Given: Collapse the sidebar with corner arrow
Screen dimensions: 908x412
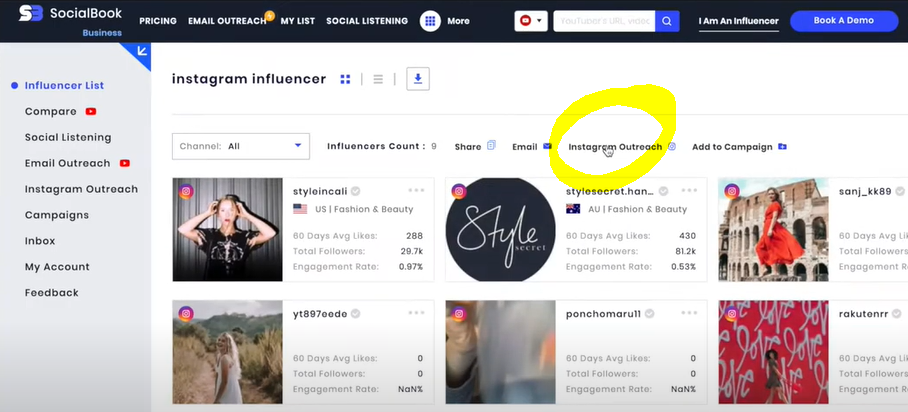Looking at the screenshot, I should pyautogui.click(x=141, y=52).
